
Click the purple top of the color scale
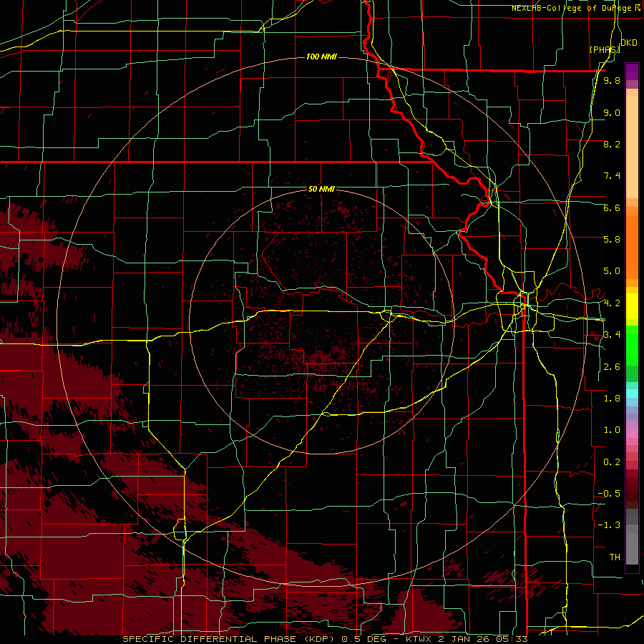point(632,72)
